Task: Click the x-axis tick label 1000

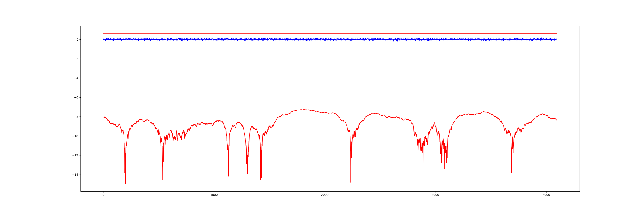Action: tap(214, 195)
